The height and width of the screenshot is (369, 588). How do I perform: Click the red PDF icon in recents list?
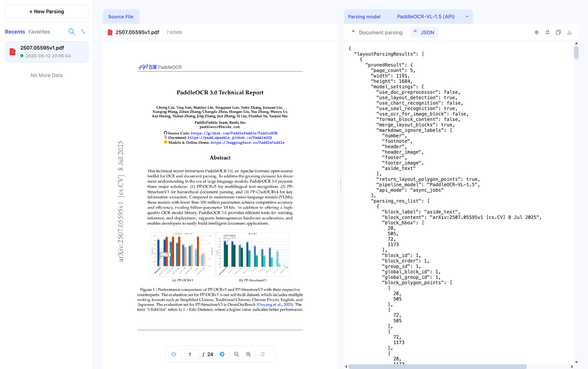[12, 52]
